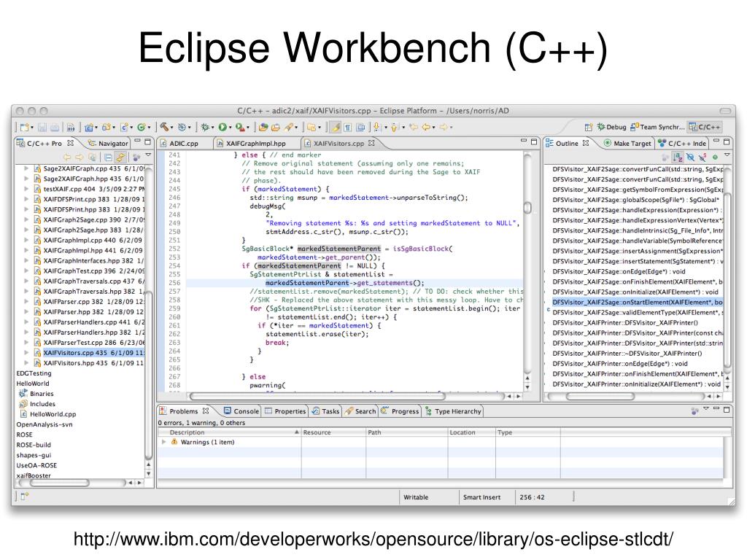Click the Previous Annotation arrow icon
Screen dimensions: 747x560
(394, 127)
